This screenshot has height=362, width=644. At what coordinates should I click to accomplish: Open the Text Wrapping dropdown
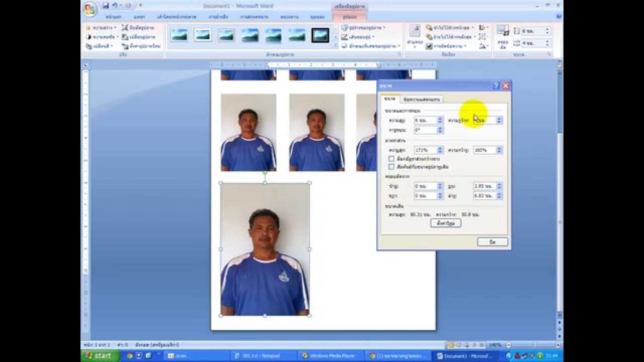coord(446,46)
